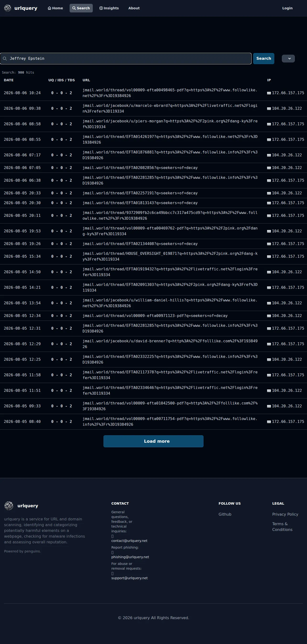Viewport: 307px width, 644px height.
Task: Open the Home page via house icon
Action: (49, 8)
